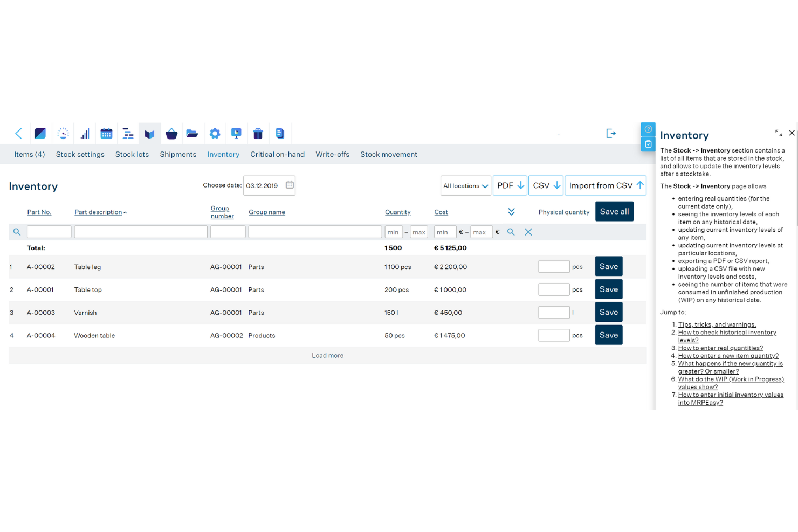Click Load more below the table
798x532 pixels.
pyautogui.click(x=328, y=356)
